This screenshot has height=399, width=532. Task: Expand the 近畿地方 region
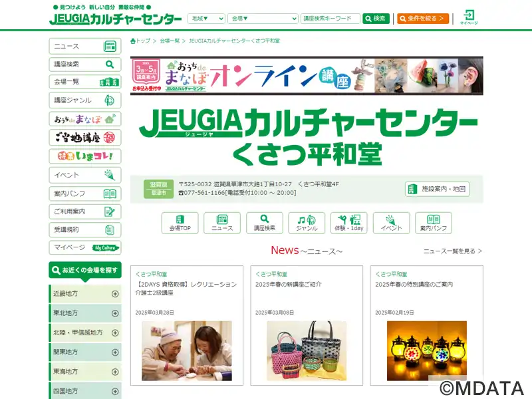(85, 293)
